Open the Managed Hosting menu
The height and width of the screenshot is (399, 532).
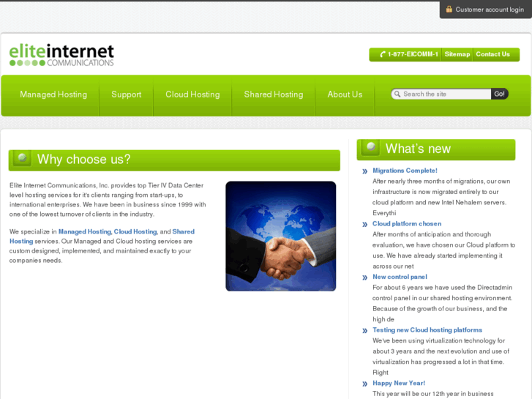(x=53, y=94)
